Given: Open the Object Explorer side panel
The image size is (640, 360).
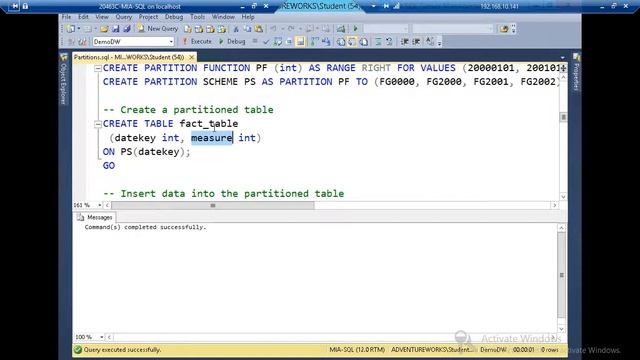Looking at the screenshot, I should pyautogui.click(x=63, y=78).
